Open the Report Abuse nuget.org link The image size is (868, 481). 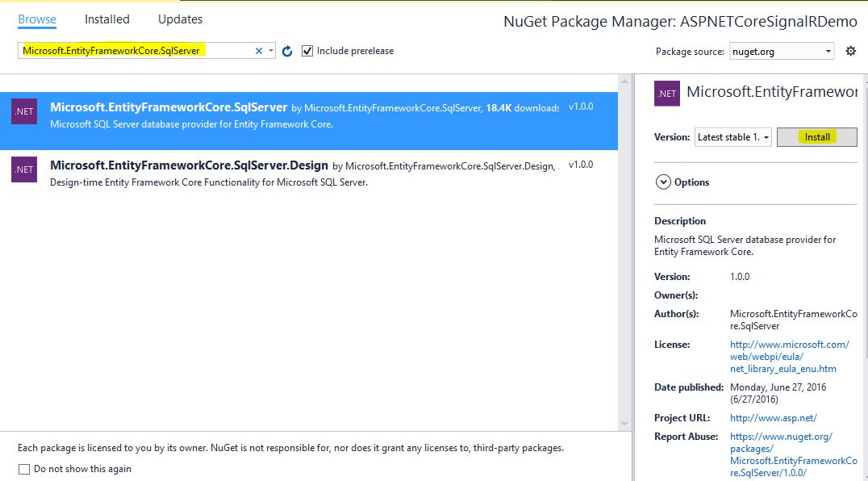[793, 454]
